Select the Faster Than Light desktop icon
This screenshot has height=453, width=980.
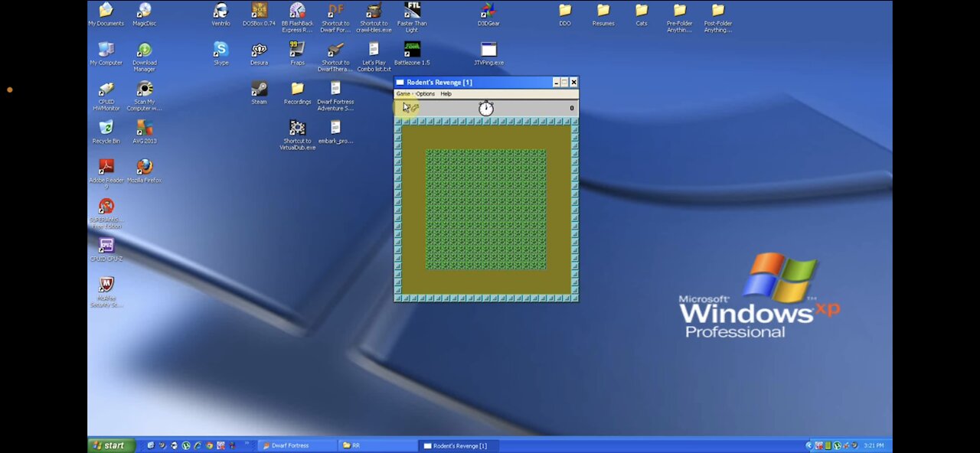coord(412,17)
